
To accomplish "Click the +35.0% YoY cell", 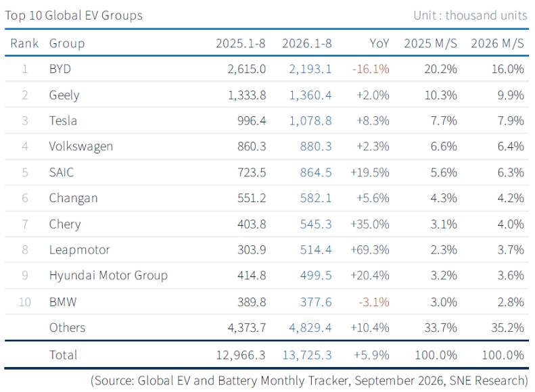I will (x=370, y=224).
